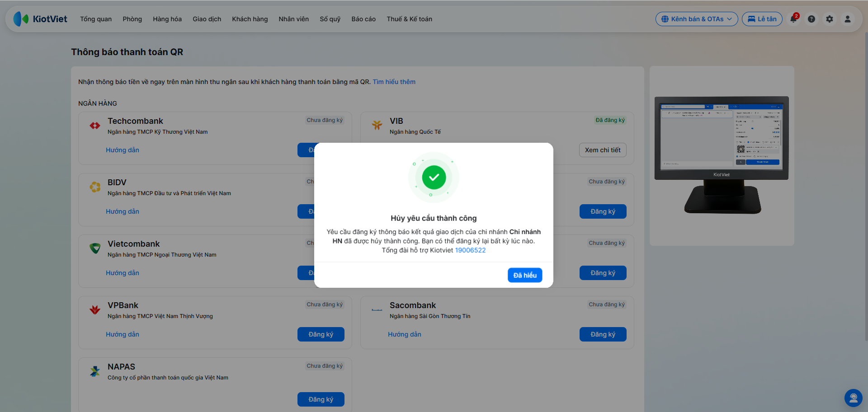Viewport: 868px width, 412px height.
Task: Click Chưa đăng ký status on Techcombank
Action: tap(325, 120)
